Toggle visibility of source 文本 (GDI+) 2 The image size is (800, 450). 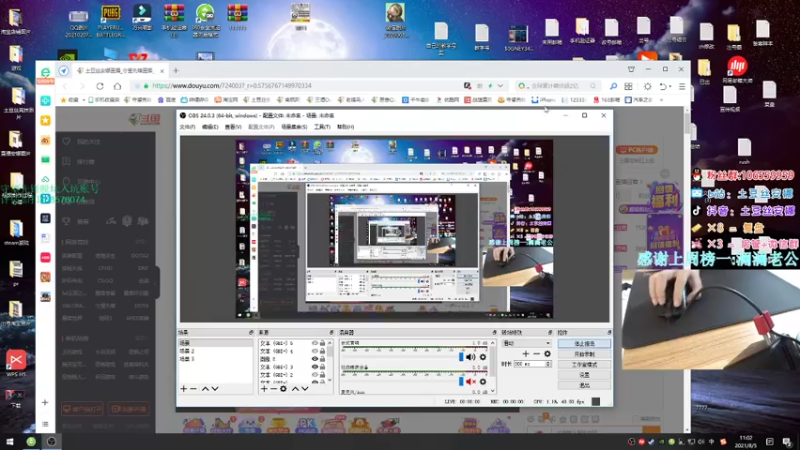click(x=315, y=374)
